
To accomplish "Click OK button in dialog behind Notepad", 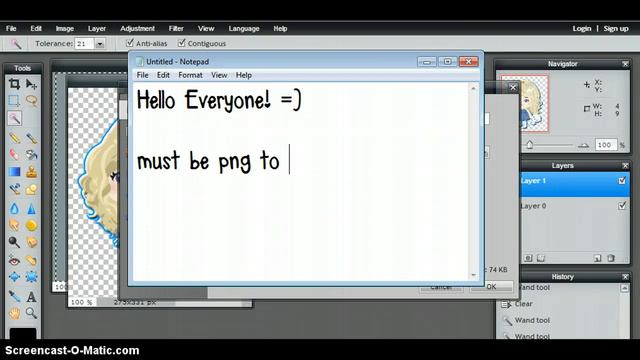I will (x=491, y=287).
